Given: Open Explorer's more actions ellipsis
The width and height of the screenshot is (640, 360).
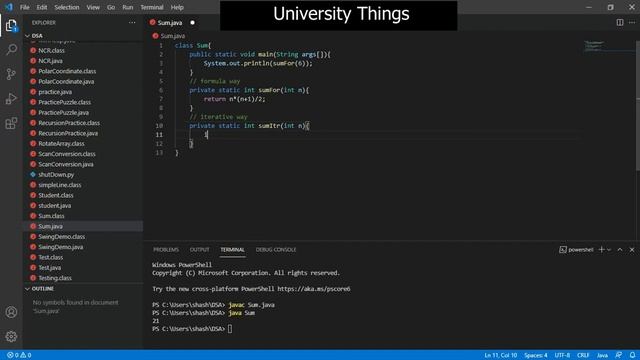Looking at the screenshot, I should 132,23.
